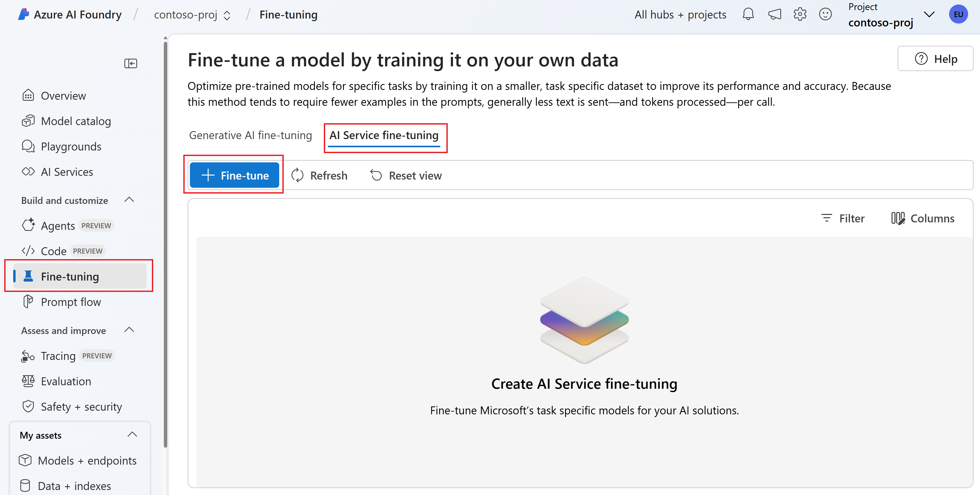Collapse My assets section

(132, 435)
